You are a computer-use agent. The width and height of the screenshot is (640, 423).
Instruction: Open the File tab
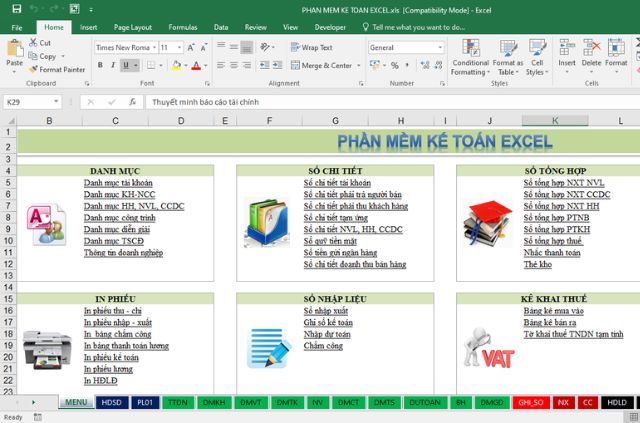pos(17,27)
